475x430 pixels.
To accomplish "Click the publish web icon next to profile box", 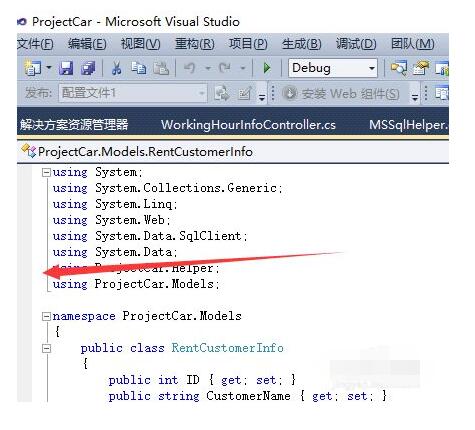I will tap(222, 93).
